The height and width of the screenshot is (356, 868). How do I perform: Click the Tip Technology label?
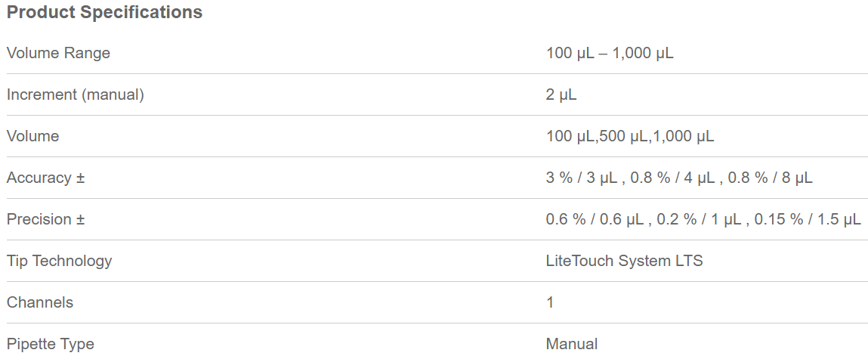pyautogui.click(x=59, y=261)
